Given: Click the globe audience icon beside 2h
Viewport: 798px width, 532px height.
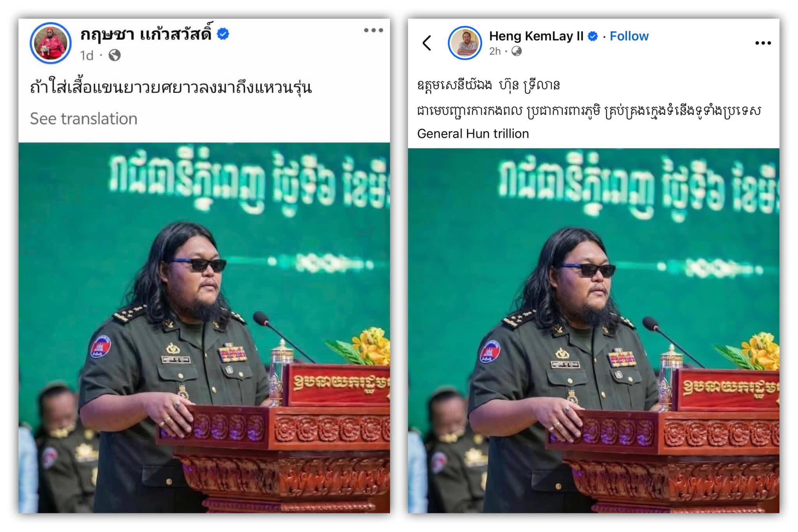Looking at the screenshot, I should tap(516, 51).
